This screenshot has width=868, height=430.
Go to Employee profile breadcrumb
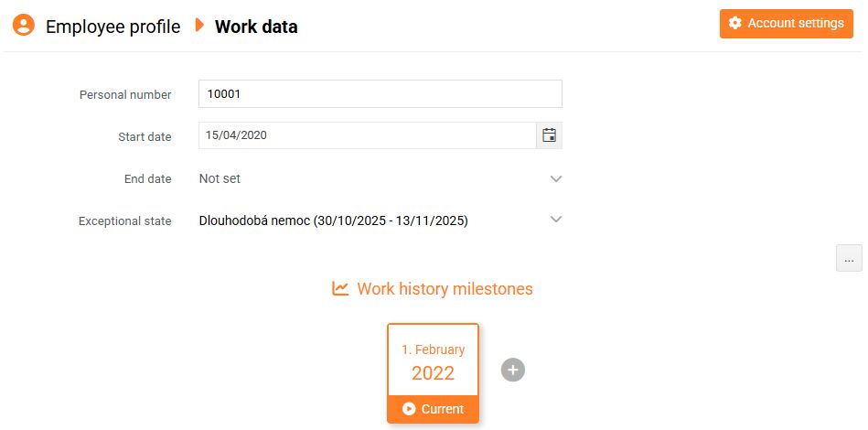(x=113, y=27)
